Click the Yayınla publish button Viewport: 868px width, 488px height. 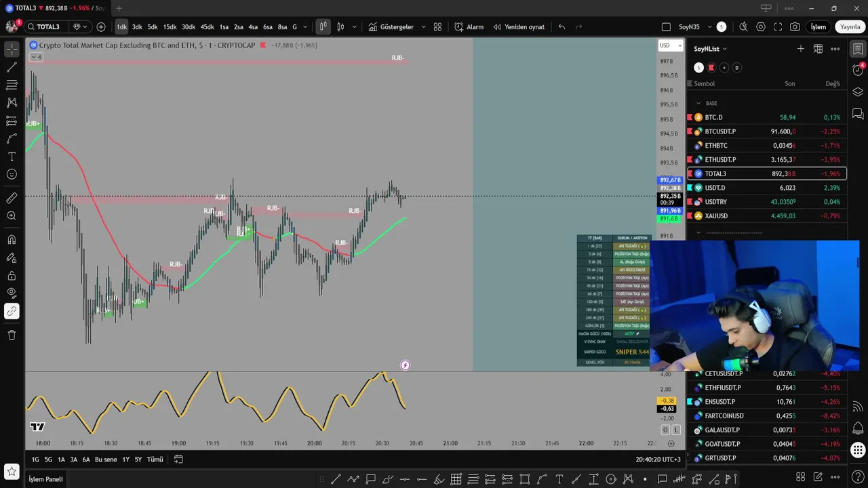pyautogui.click(x=850, y=27)
